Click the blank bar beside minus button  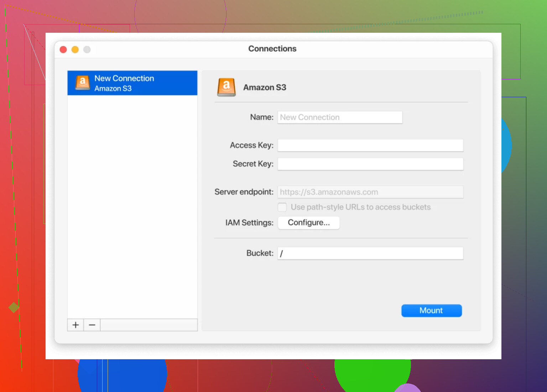(149, 325)
